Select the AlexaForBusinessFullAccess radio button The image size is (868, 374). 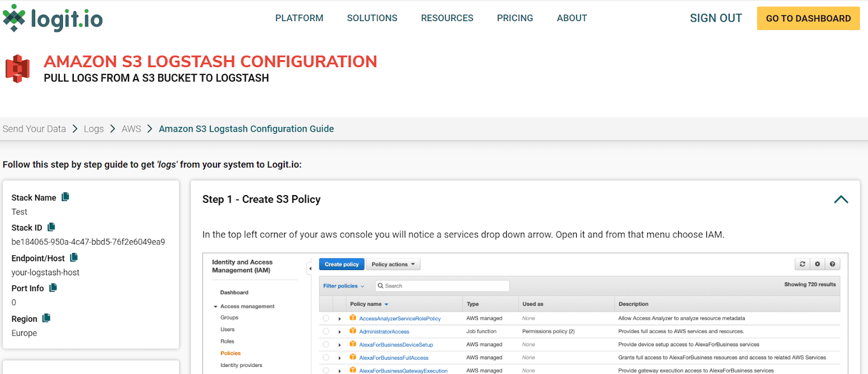tap(326, 357)
